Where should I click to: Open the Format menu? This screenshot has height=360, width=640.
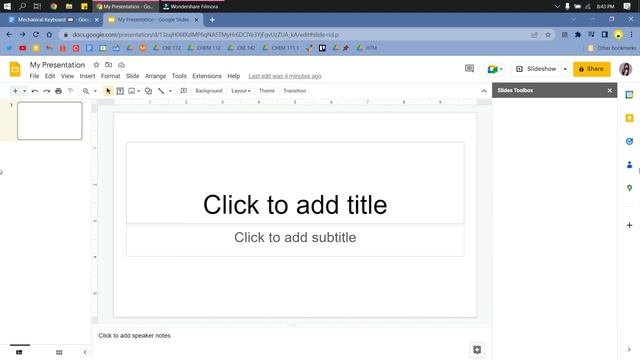tap(111, 76)
